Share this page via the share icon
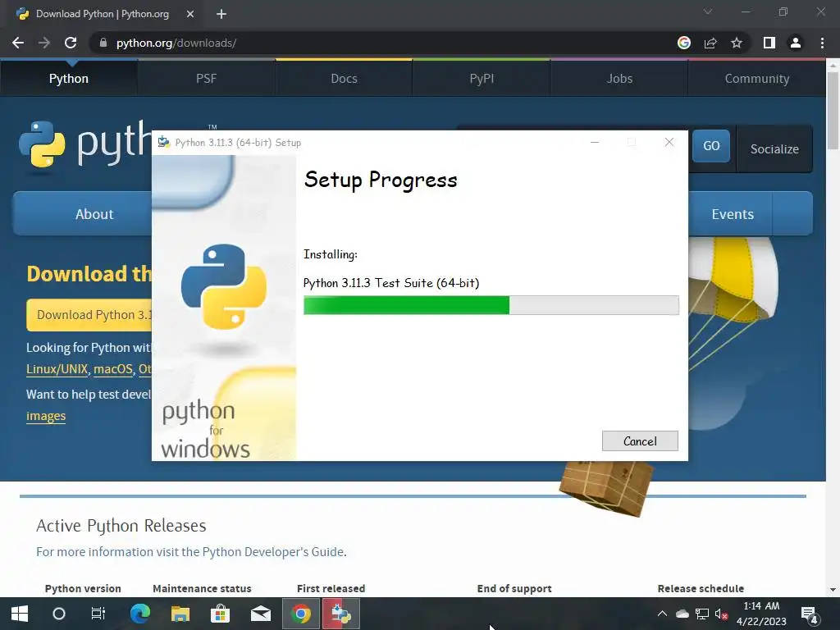The height and width of the screenshot is (630, 840). pyautogui.click(x=710, y=43)
